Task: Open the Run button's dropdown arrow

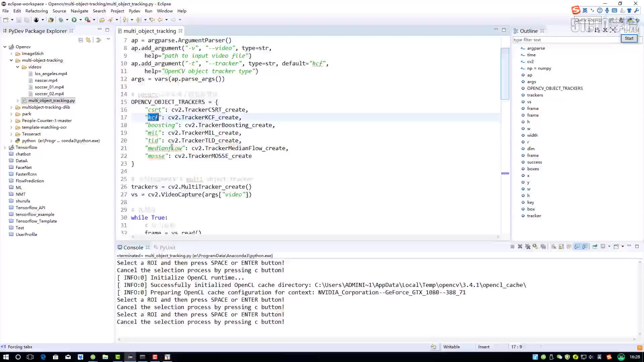Action: (80, 20)
